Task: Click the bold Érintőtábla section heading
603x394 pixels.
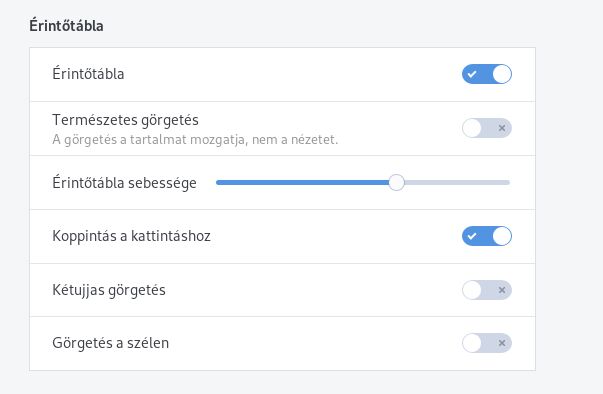Action: point(66,26)
